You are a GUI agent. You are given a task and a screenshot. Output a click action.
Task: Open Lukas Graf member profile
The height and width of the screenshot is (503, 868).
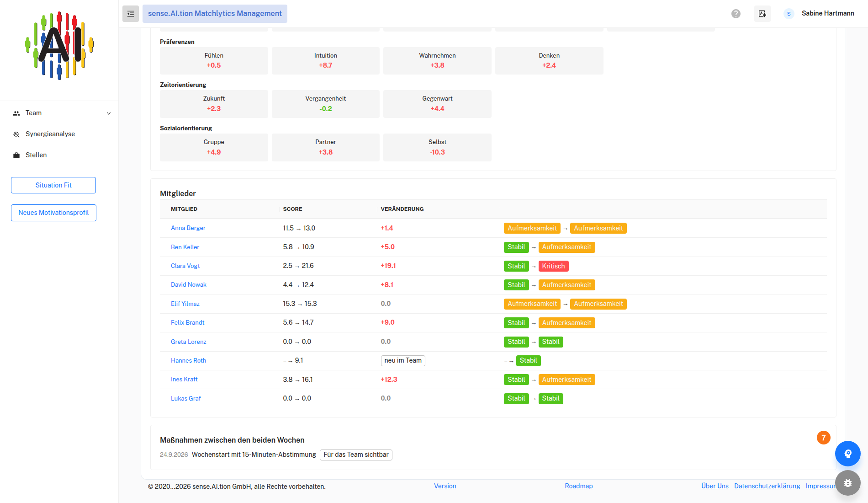coord(186,398)
